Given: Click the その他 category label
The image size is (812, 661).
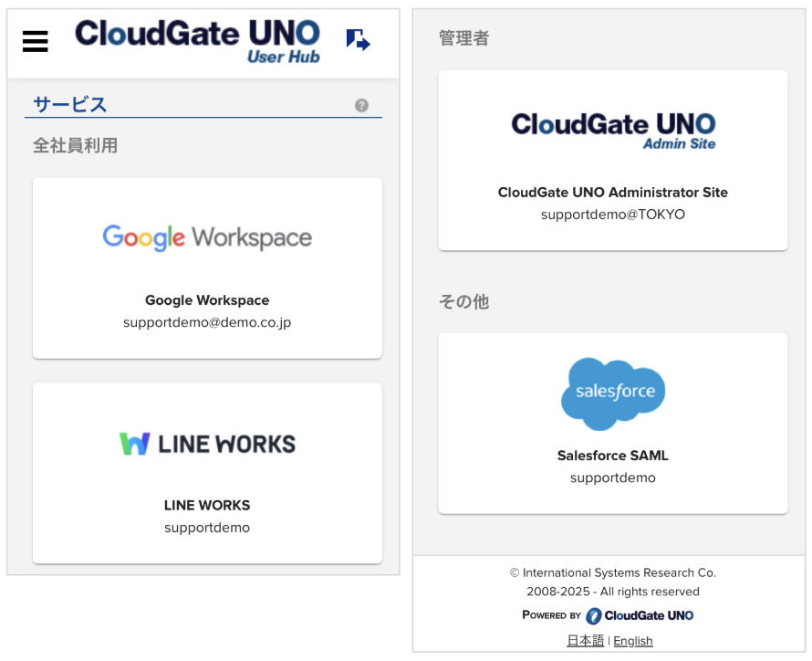Looking at the screenshot, I should pos(463,301).
